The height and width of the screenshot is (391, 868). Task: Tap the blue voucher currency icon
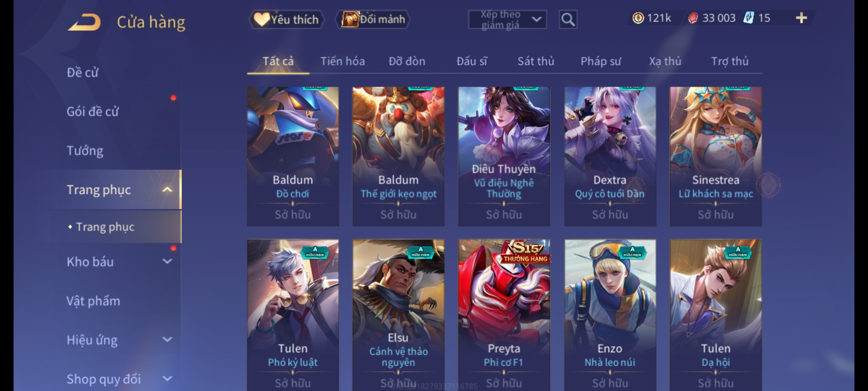(748, 18)
